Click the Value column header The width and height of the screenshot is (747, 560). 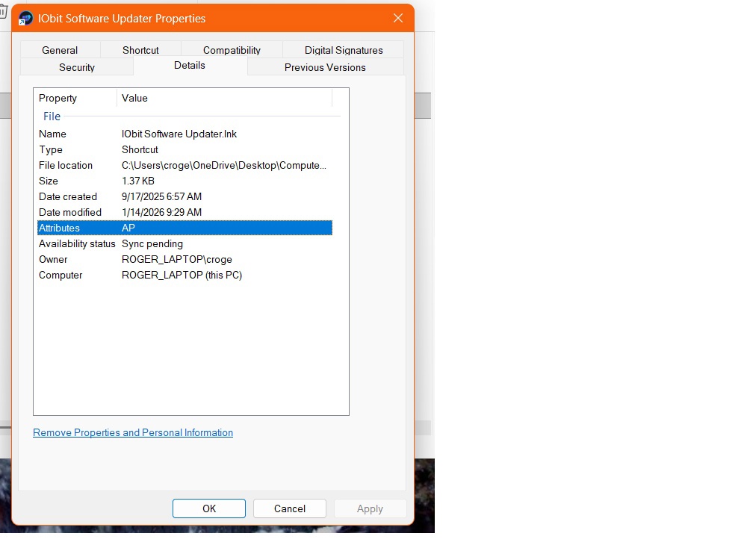(x=135, y=98)
